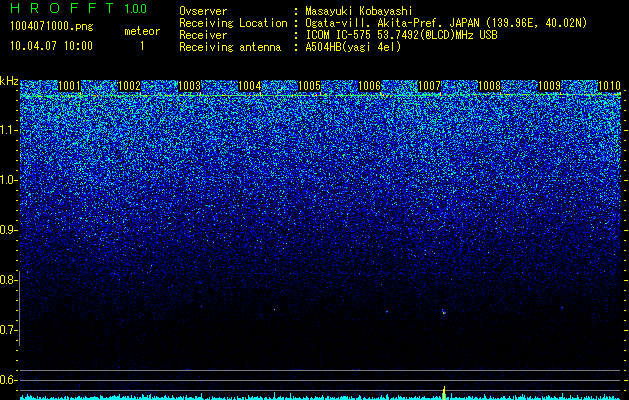
Task: Click the Receiving antenna label
Action: pos(230,47)
